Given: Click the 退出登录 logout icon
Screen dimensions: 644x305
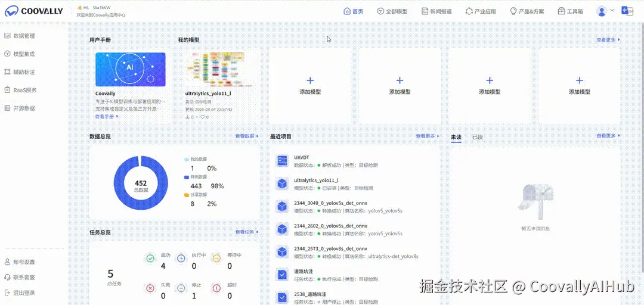Looking at the screenshot, I should [x=7, y=292].
